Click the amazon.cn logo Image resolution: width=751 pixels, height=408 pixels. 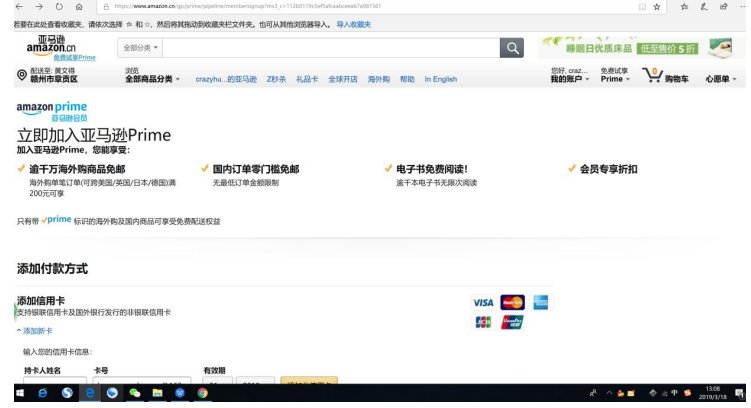tap(51, 44)
